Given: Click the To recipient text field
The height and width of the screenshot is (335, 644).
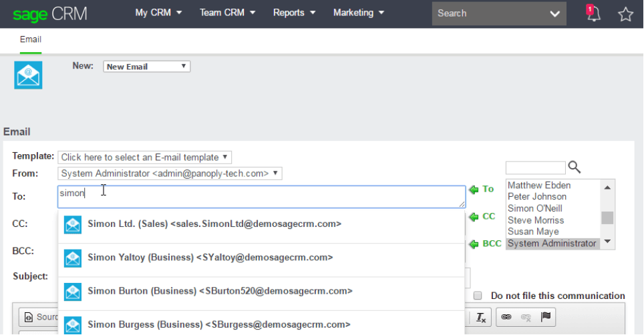Looking at the screenshot, I should click(262, 197).
